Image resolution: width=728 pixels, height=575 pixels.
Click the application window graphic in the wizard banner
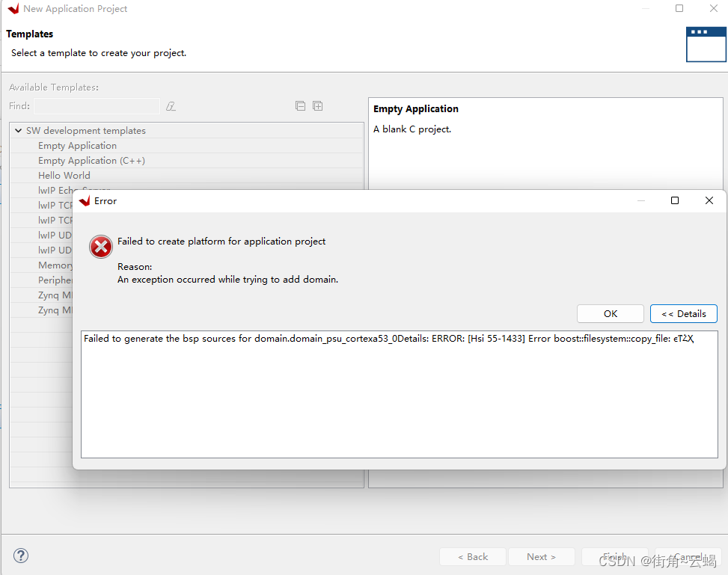[706, 44]
